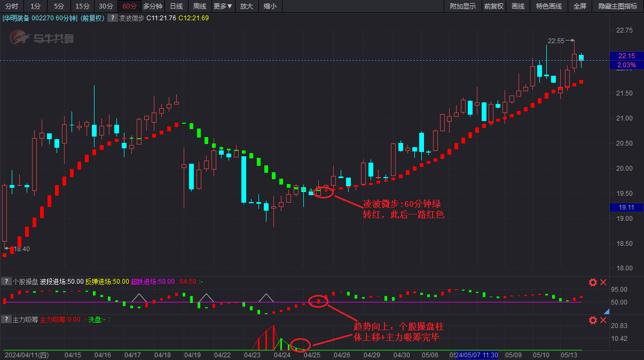
Task: Click the 04/30 date label
Action: coord(402,355)
